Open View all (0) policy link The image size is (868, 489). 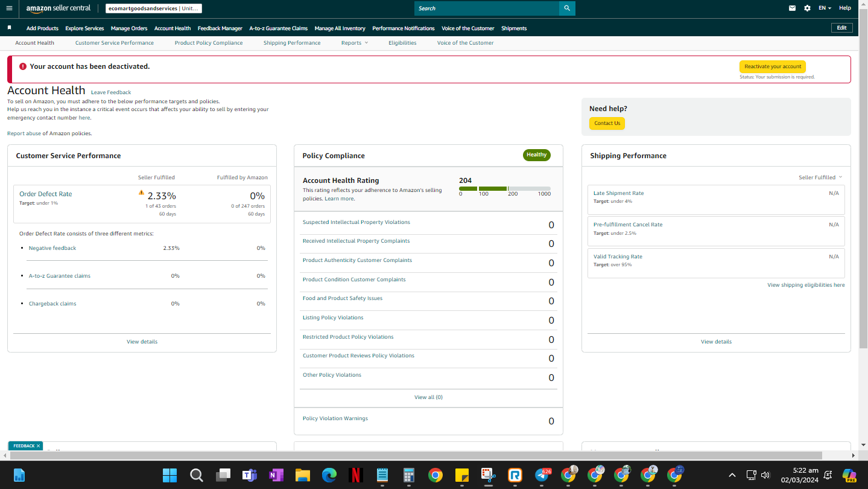point(428,397)
